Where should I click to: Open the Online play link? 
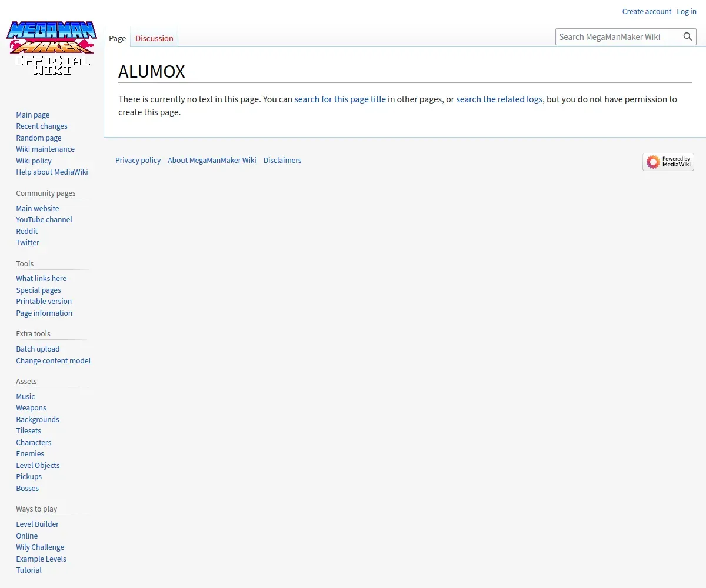click(26, 536)
